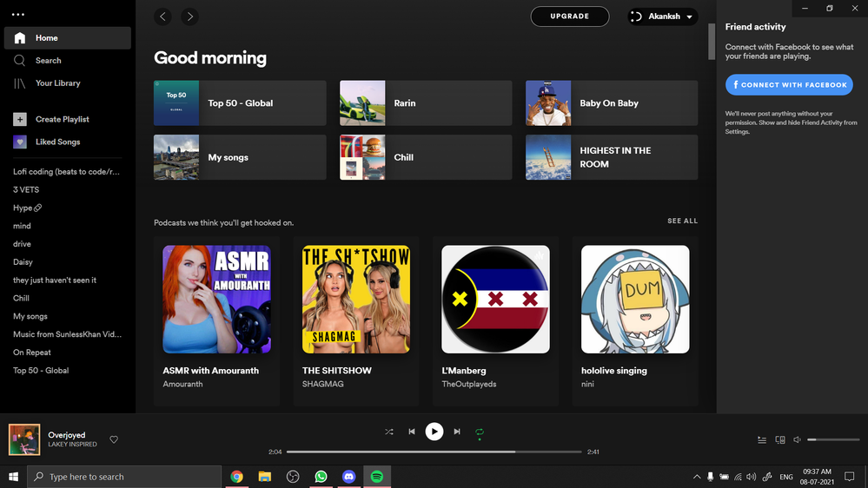This screenshot has height=488, width=868.
Task: Open Discord from the taskbar
Action: (x=348, y=477)
